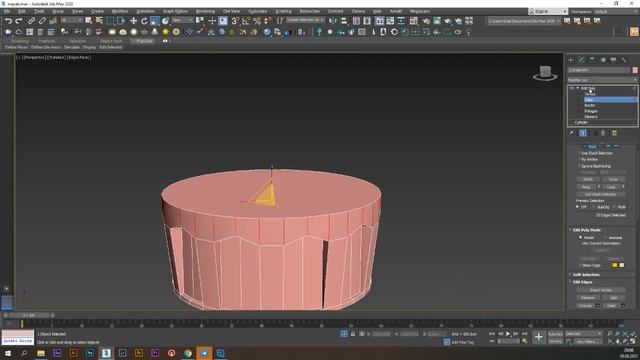
Task: Open the Edit menu
Action: click(x=22, y=11)
